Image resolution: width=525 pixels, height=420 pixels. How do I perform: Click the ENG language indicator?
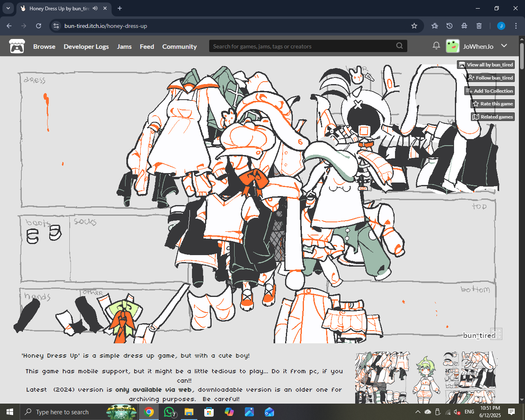(x=470, y=412)
